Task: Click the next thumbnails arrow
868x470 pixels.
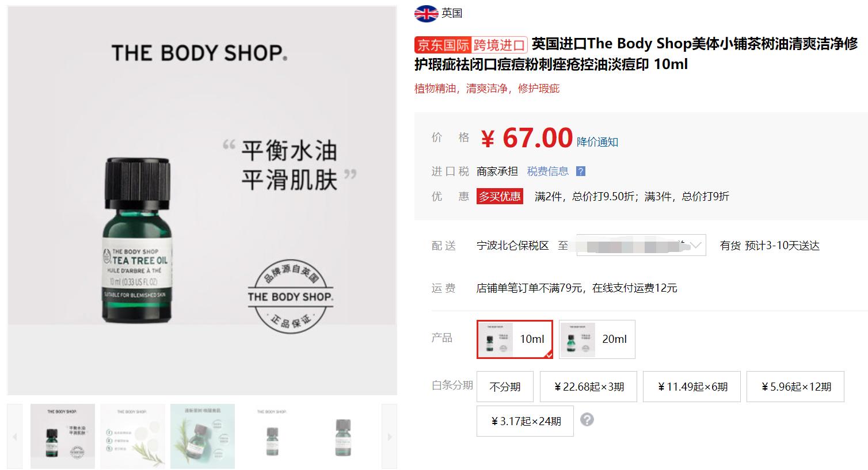Action: [x=389, y=437]
